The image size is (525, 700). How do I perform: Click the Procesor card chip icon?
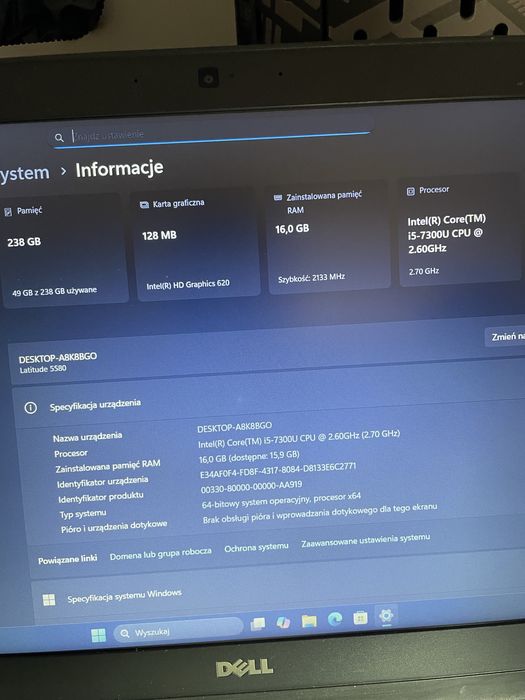tap(411, 192)
